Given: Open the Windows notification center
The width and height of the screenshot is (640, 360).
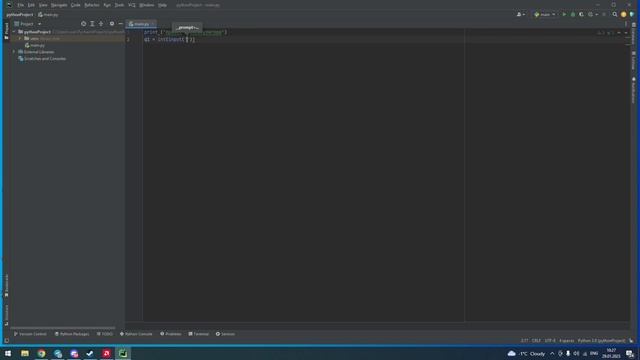Looking at the screenshot, I should [630, 353].
